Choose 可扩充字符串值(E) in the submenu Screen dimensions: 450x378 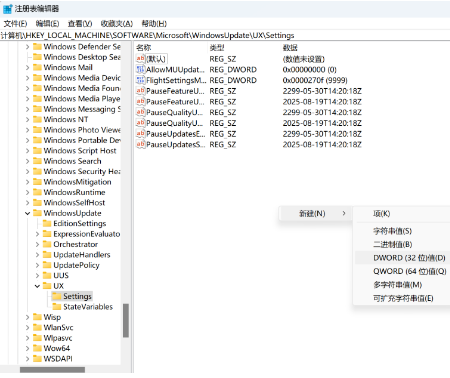point(402,298)
